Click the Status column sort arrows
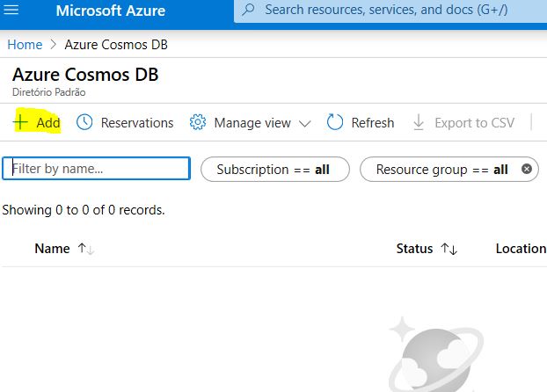This screenshot has width=547, height=392. pos(449,249)
